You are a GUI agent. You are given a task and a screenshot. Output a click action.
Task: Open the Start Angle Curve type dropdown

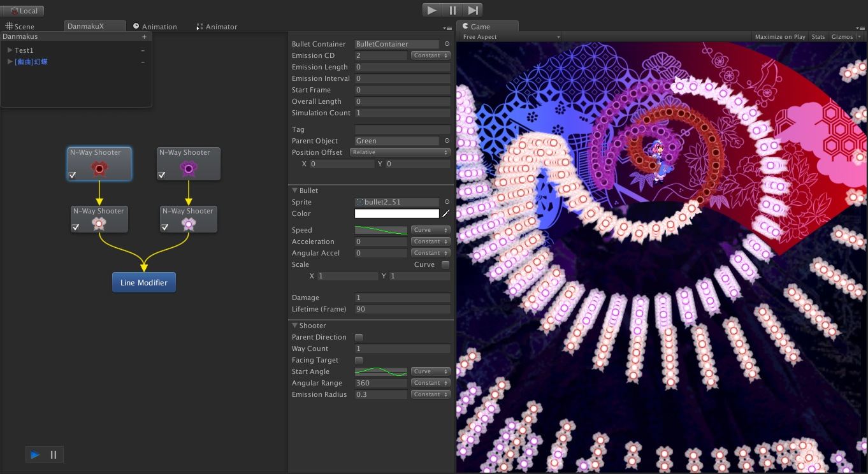point(430,371)
